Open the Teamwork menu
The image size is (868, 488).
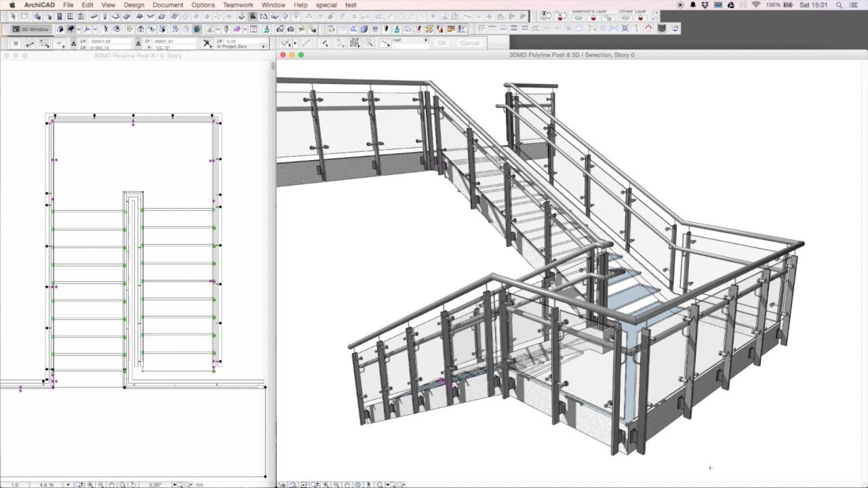tap(238, 5)
